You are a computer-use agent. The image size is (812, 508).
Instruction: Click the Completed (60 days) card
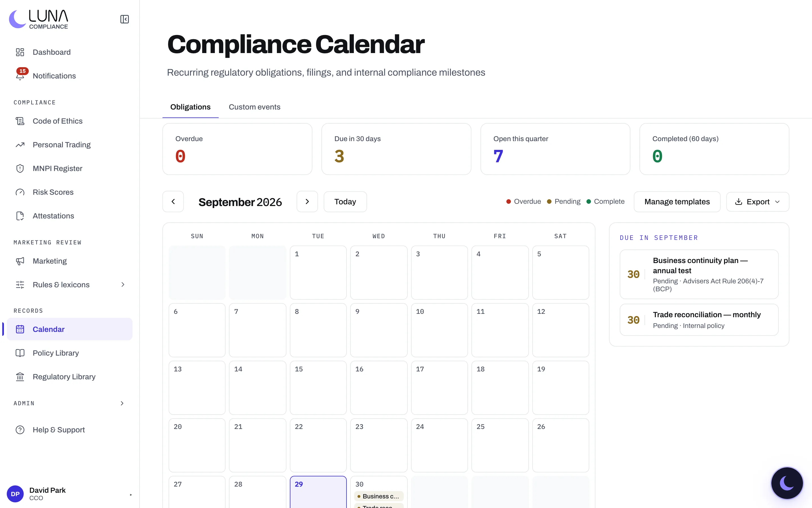[x=714, y=149]
